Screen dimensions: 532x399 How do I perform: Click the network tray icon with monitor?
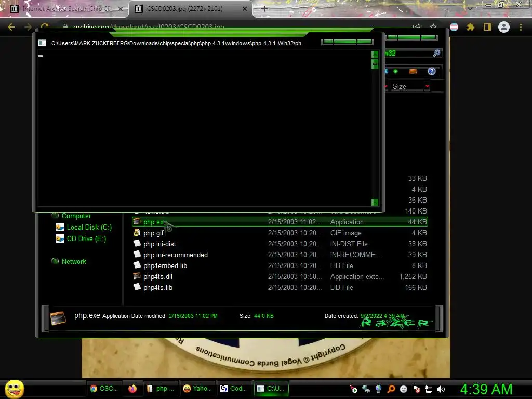pyautogui.click(x=429, y=389)
